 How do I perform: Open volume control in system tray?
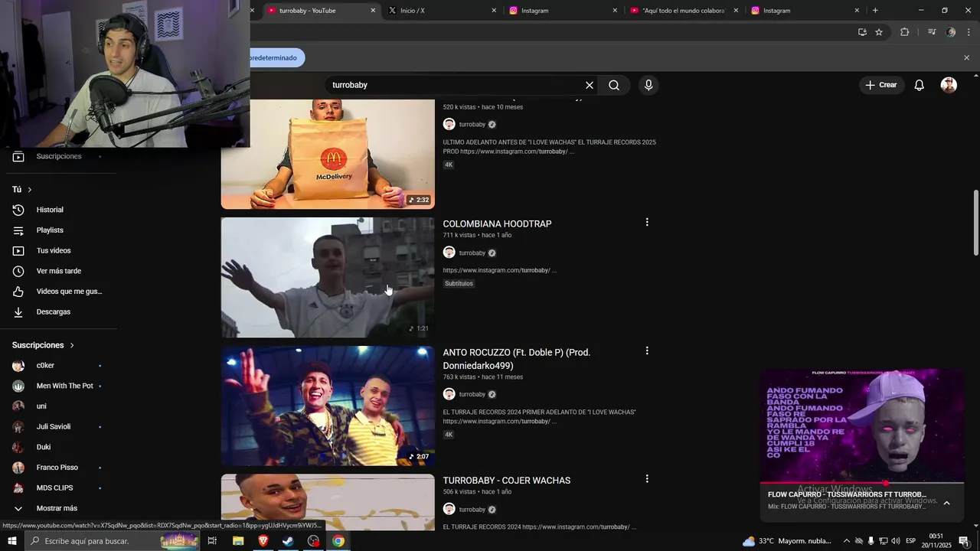click(896, 541)
